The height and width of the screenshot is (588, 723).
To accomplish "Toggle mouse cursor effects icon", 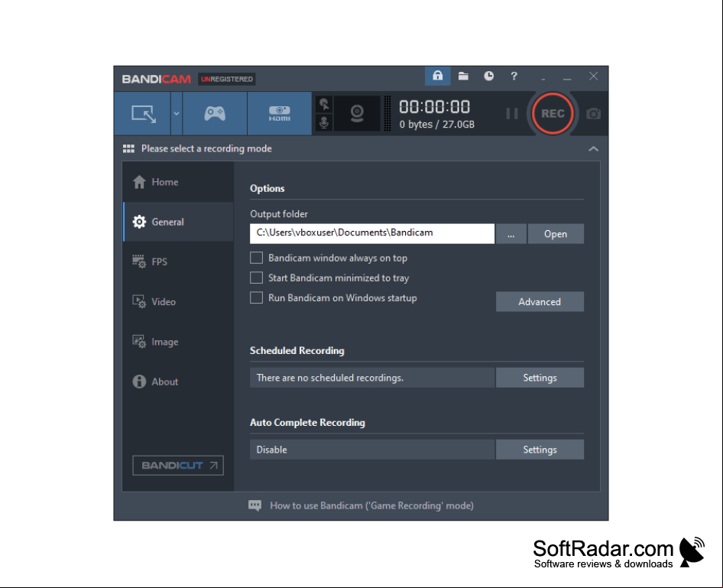I will click(x=324, y=105).
